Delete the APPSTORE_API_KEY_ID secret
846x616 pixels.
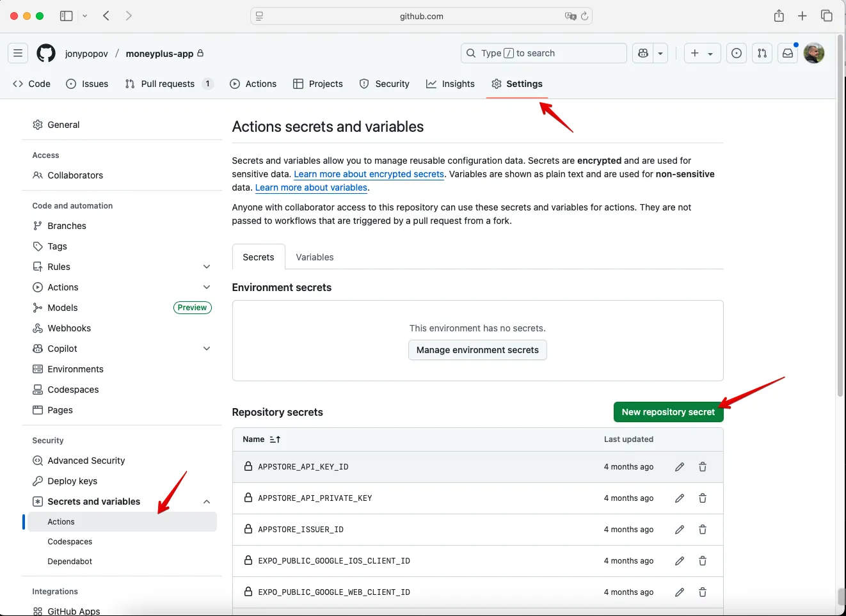[703, 467]
